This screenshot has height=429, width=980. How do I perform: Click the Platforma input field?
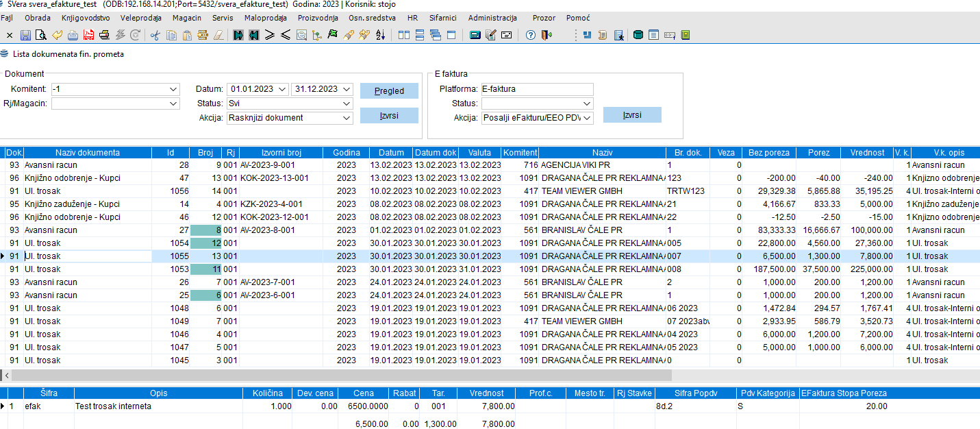click(536, 89)
